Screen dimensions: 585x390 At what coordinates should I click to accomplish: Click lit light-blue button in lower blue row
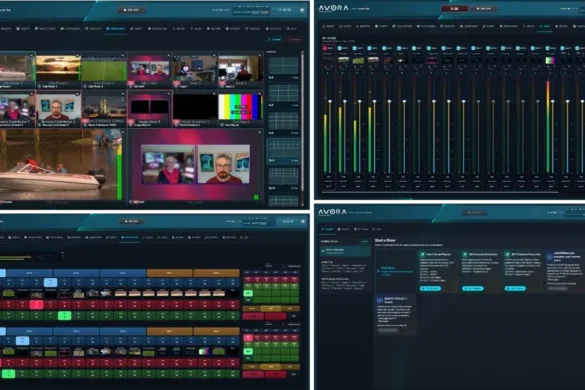pos(22,340)
